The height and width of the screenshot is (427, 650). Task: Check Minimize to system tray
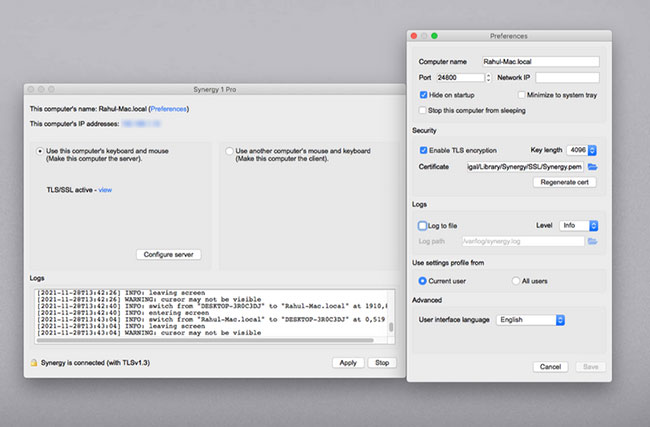(x=521, y=93)
